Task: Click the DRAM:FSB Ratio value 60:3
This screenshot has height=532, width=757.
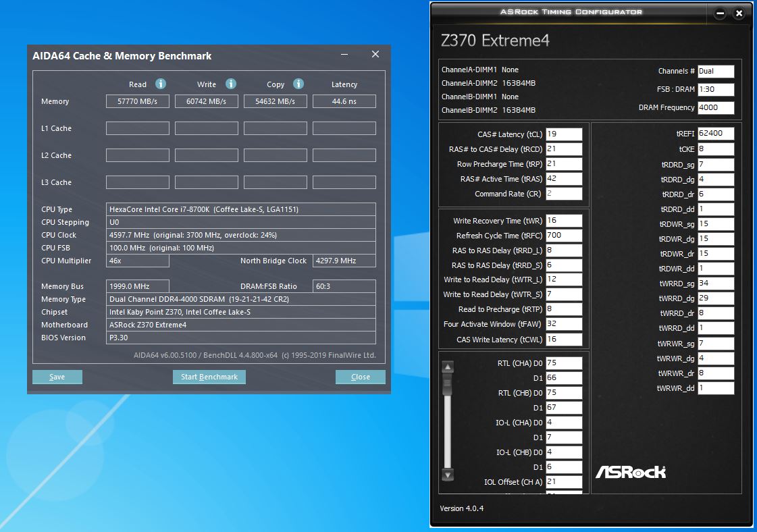Action: click(344, 286)
